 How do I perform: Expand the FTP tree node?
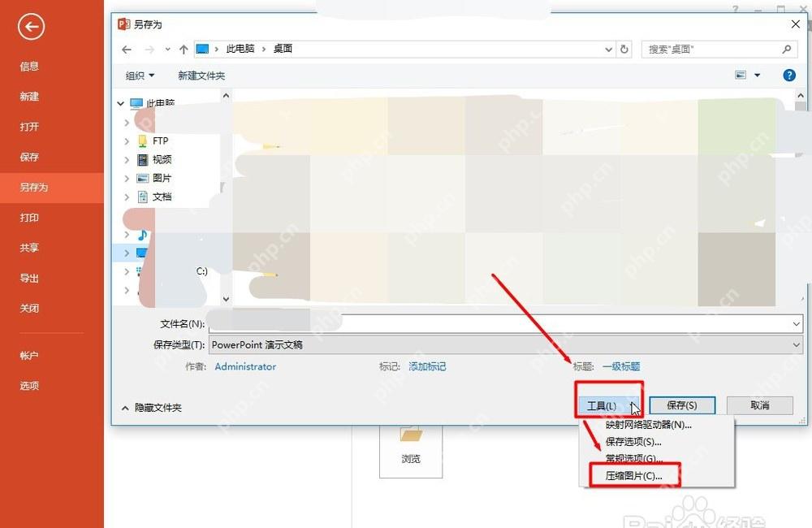click(x=127, y=141)
